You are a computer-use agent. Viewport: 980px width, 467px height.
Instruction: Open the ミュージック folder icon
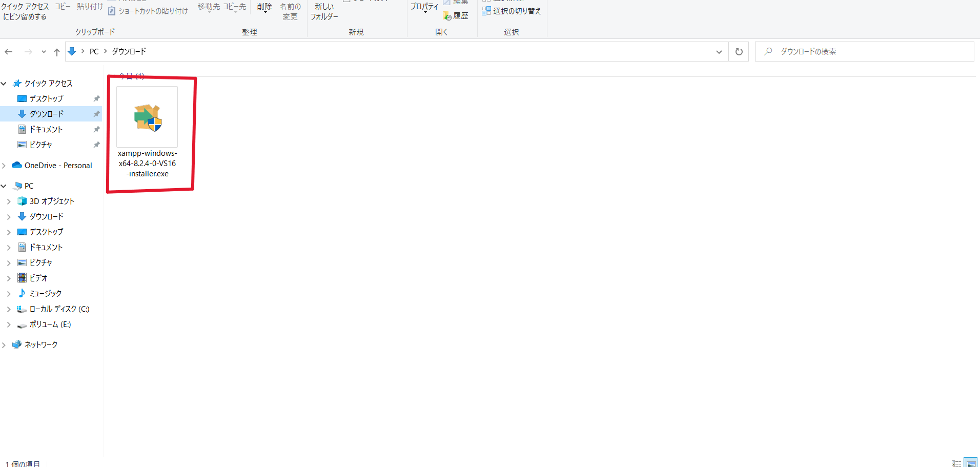coord(22,293)
